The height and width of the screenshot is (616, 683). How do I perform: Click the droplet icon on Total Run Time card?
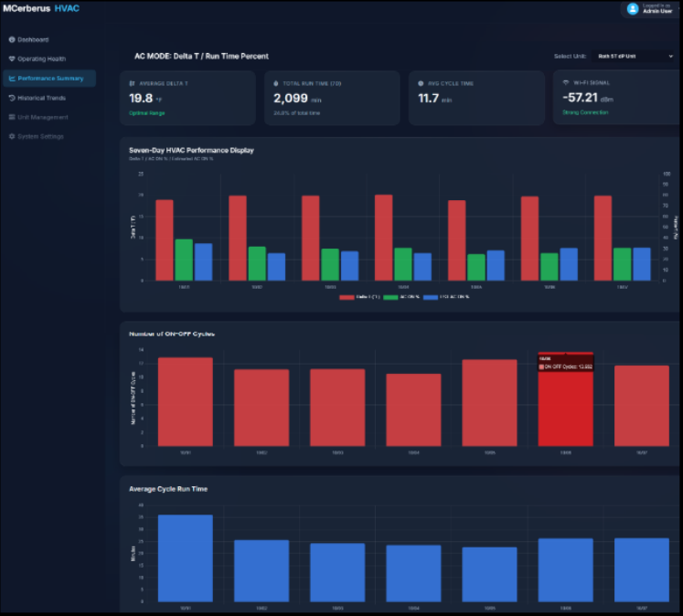(x=276, y=83)
